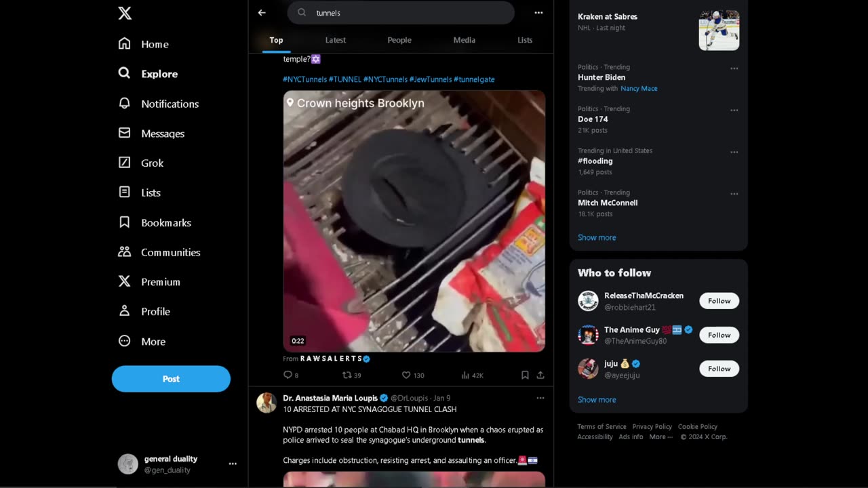Image resolution: width=868 pixels, height=488 pixels.
Task: Open #flooding trending topic
Action: 595,161
